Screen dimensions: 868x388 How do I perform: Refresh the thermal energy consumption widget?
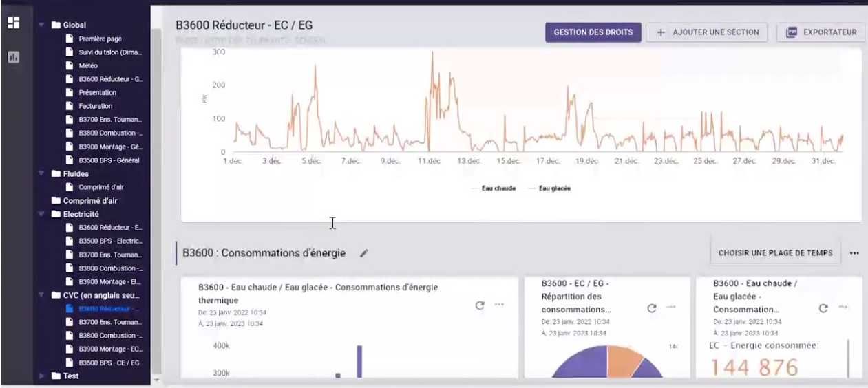tap(480, 305)
